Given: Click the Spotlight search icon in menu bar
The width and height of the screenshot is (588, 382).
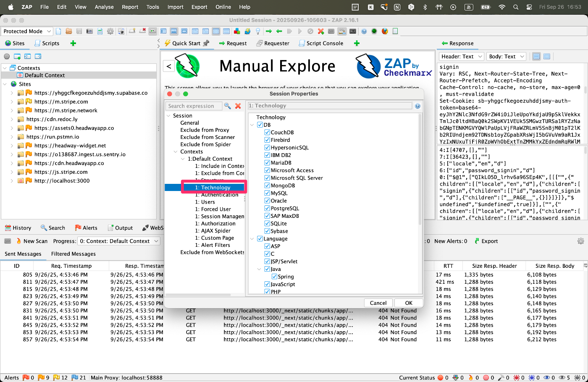Looking at the screenshot, I should (516, 7).
